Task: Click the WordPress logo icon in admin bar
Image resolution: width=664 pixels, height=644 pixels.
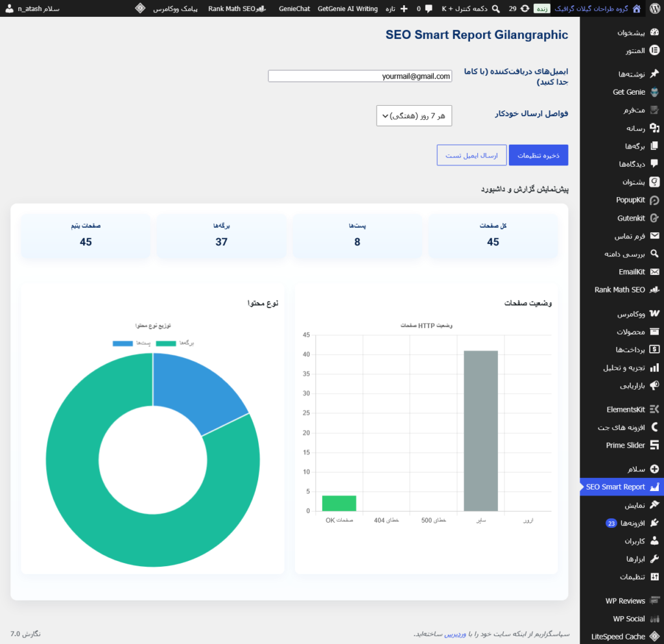Action: click(x=654, y=8)
